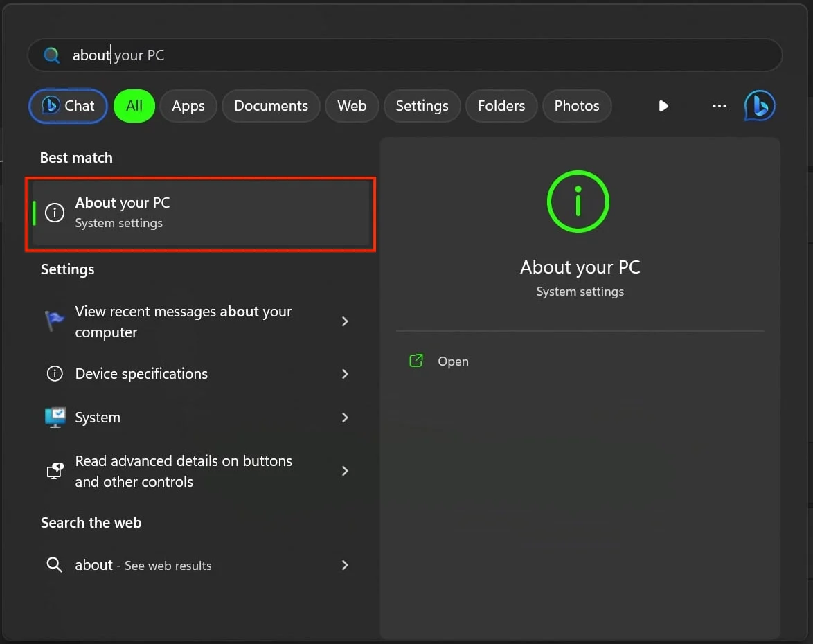Expand the System result chevron
The width and height of the screenshot is (813, 644).
[345, 418]
